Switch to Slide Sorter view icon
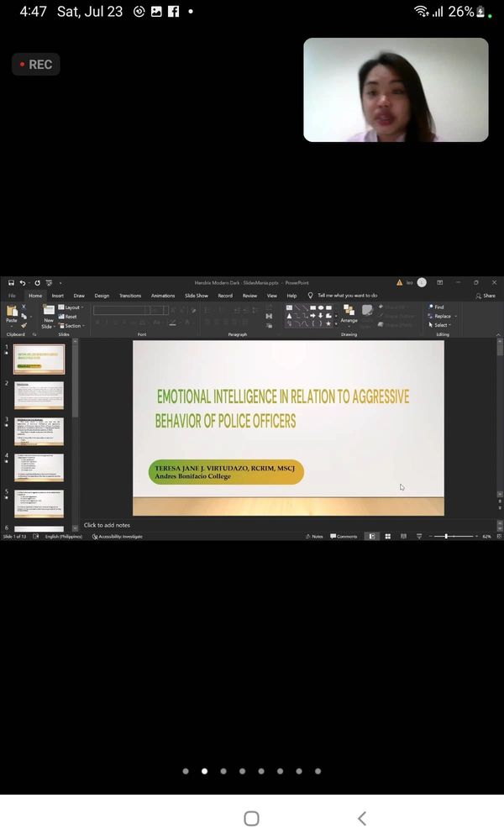504x840 pixels. (387, 536)
